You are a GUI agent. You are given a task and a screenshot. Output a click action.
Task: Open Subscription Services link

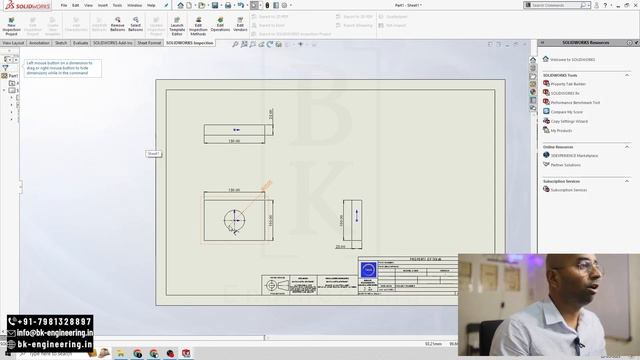coord(569,190)
